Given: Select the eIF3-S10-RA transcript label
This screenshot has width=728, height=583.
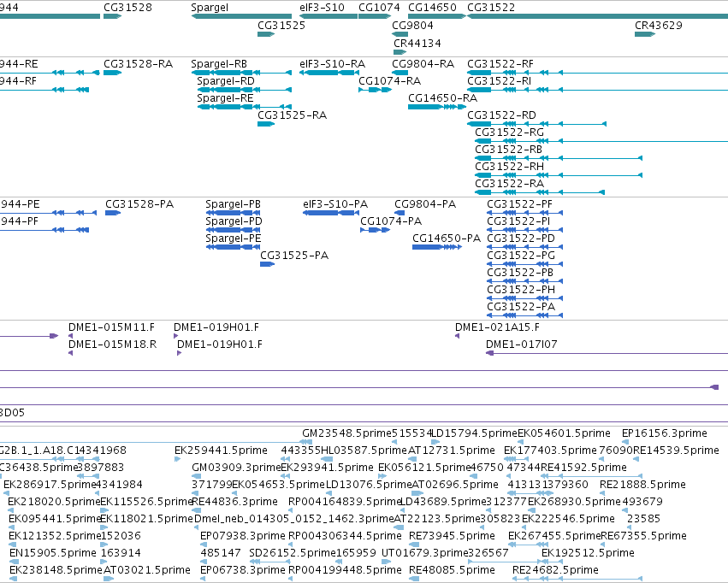Looking at the screenshot, I should click(x=333, y=63).
